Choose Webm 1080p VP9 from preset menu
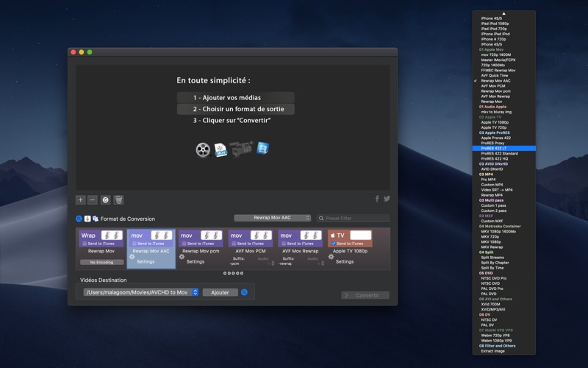Screen dimensions: 588x368 coord(503,341)
